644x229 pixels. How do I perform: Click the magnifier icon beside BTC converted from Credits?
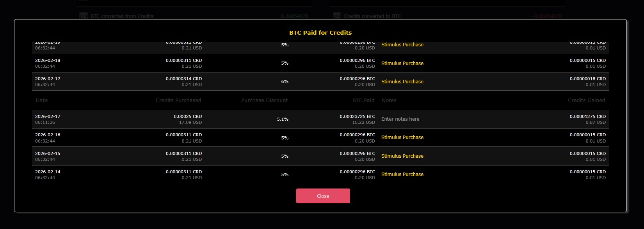[84, 16]
